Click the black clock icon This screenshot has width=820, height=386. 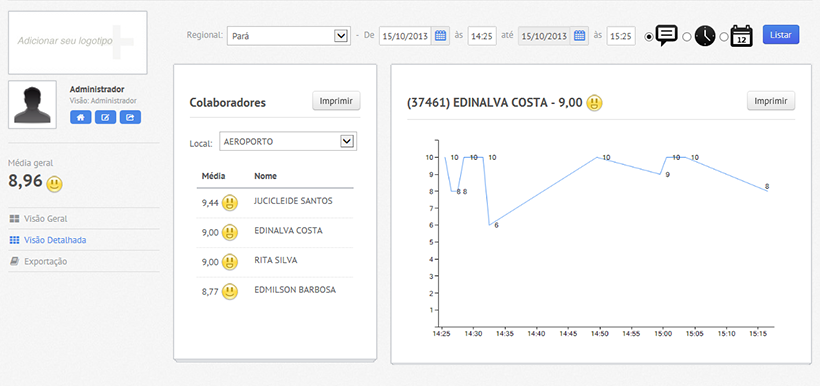(704, 36)
